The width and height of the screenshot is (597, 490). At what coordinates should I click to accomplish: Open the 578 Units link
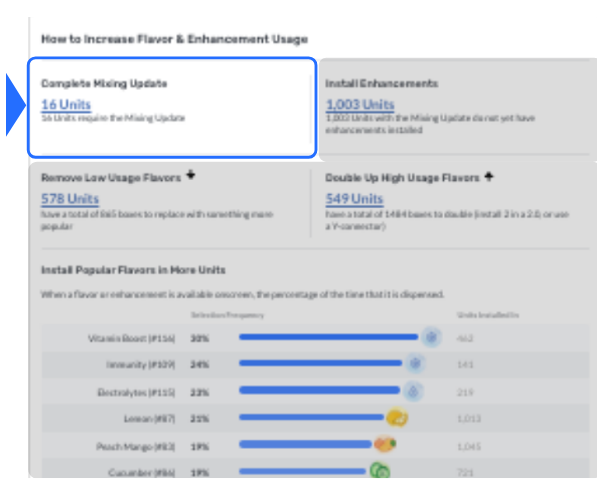(x=70, y=199)
